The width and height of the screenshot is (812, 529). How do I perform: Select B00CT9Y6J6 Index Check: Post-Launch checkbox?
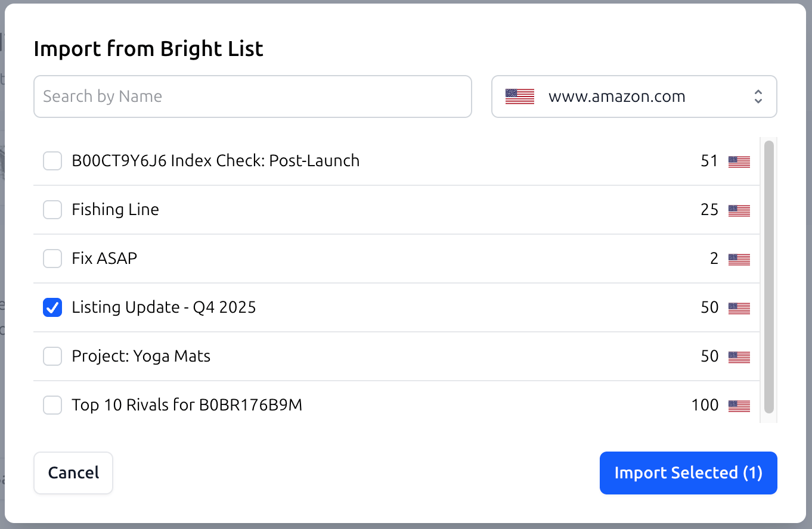[x=52, y=161]
